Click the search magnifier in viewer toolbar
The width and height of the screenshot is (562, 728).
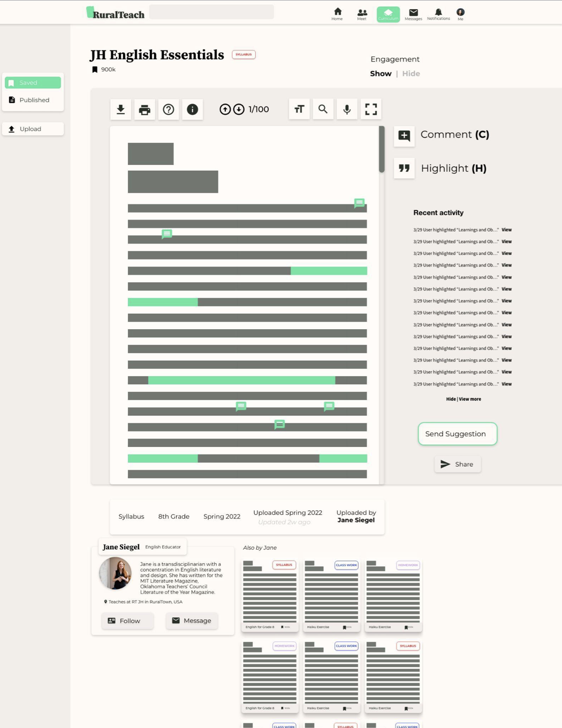pyautogui.click(x=323, y=109)
